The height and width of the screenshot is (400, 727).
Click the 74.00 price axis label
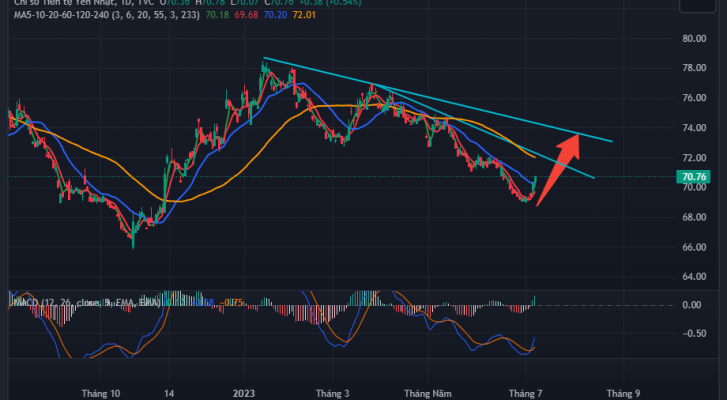[x=694, y=128]
